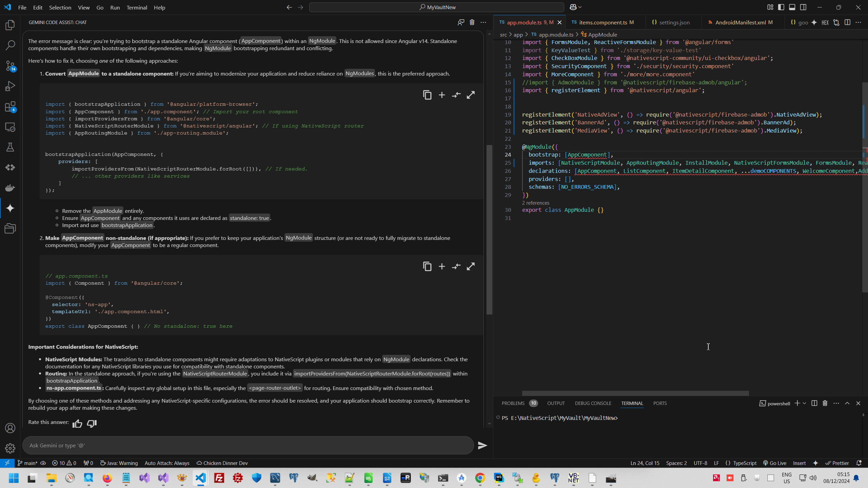Screen dimensions: 868x488
Task: Open the Terminal menu
Action: (137, 7)
